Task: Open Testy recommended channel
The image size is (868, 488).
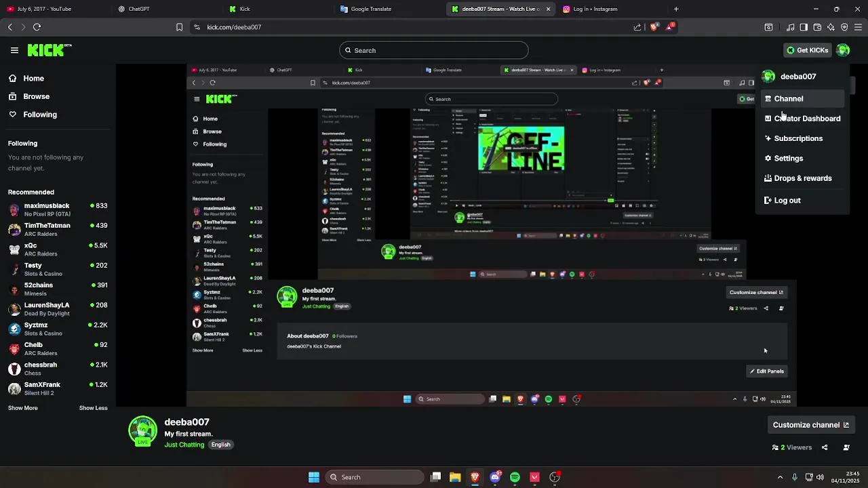Action: tap(57, 269)
